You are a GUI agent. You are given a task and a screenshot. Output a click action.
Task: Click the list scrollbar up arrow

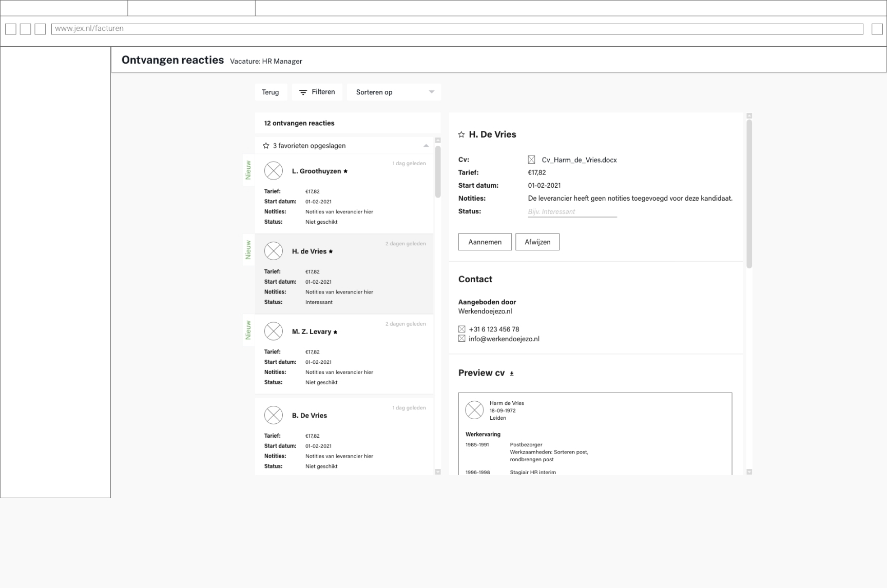click(x=438, y=140)
